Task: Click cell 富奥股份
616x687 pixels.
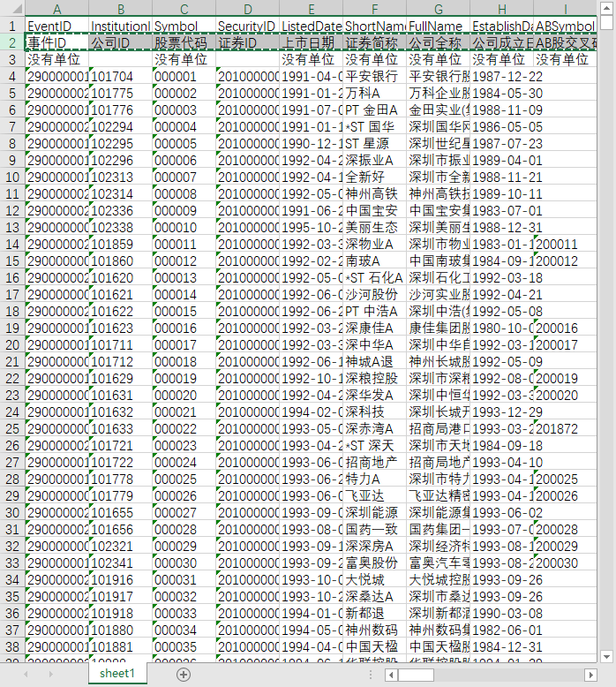Action: [374, 562]
